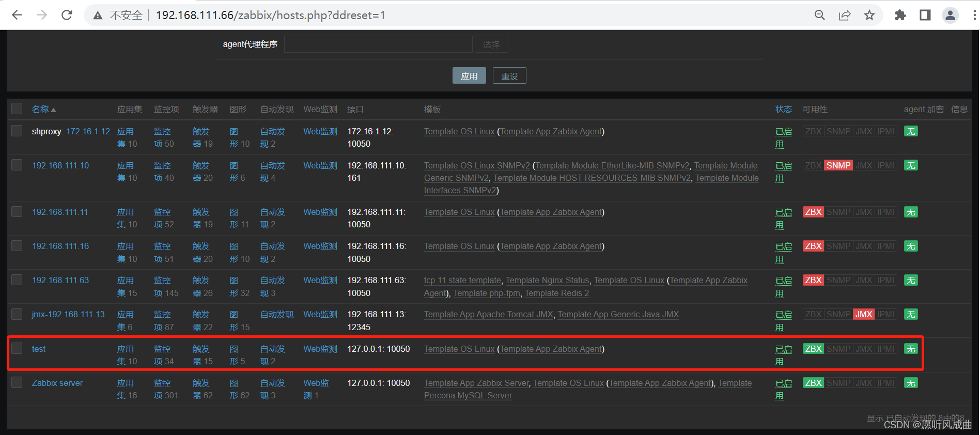Image resolution: width=980 pixels, height=435 pixels.
Task: Open the Zabbix server host link
Action: 57,383
